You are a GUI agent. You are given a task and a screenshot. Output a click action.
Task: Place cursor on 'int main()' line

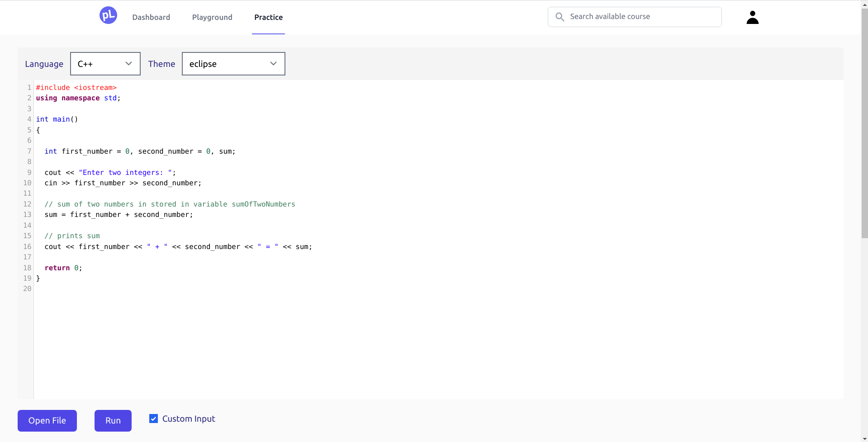[x=57, y=119]
